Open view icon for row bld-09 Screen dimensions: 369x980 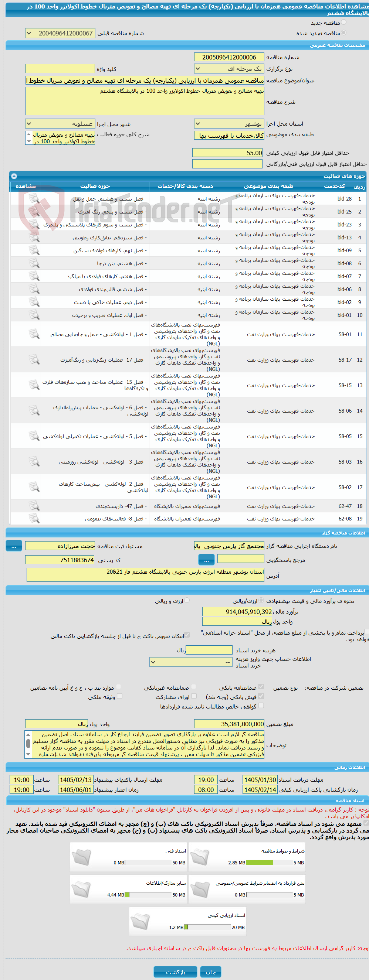pyautogui.click(x=34, y=250)
